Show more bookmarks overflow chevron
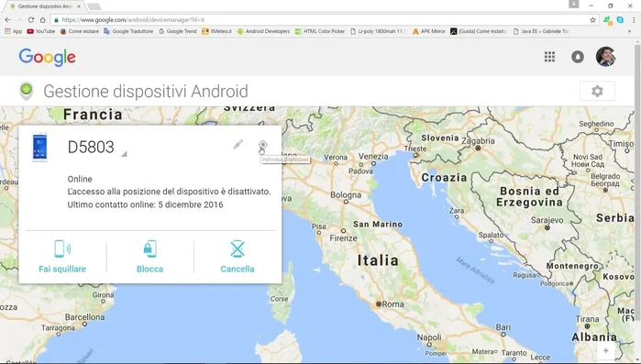This screenshot has width=641, height=364. (x=630, y=31)
